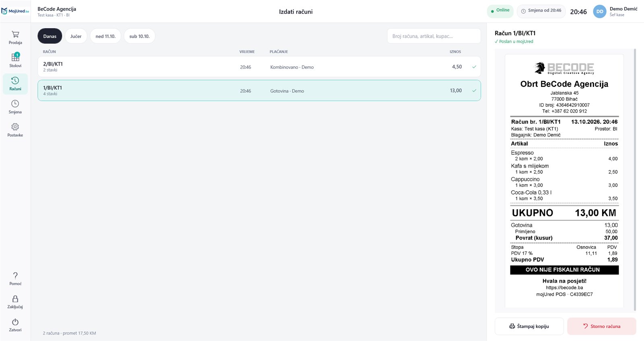Viewport: 644px width, 341px height.
Task: Select the sub 10.10. date filter
Action: click(139, 36)
